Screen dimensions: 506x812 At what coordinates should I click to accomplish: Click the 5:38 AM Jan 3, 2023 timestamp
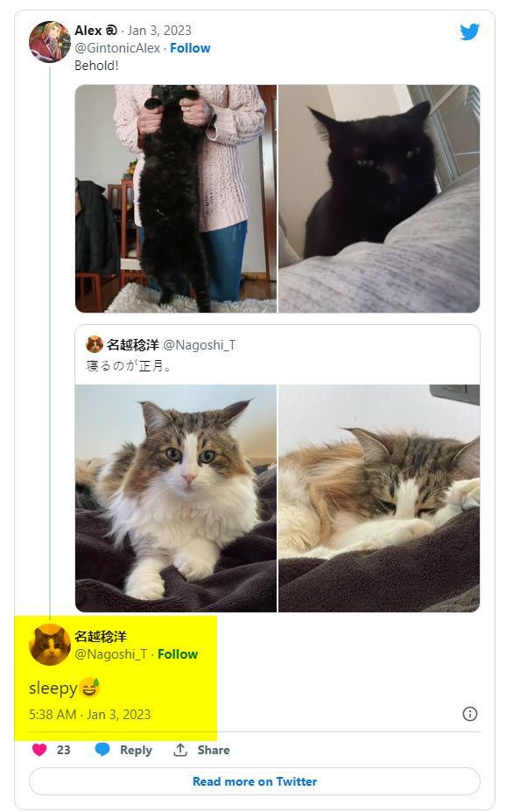click(89, 715)
